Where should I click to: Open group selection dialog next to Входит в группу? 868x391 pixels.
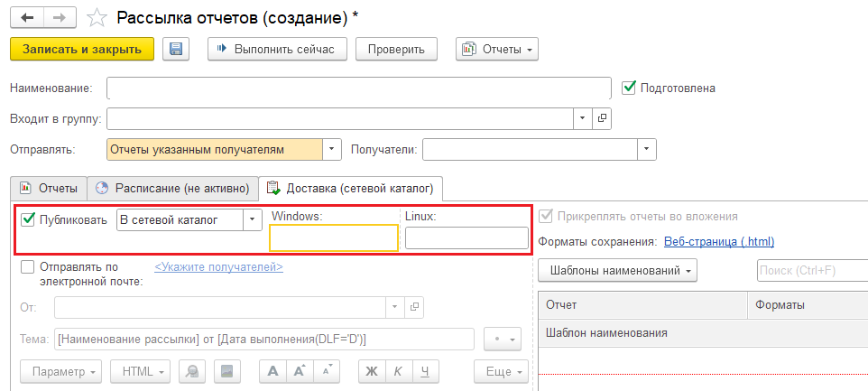click(x=603, y=118)
